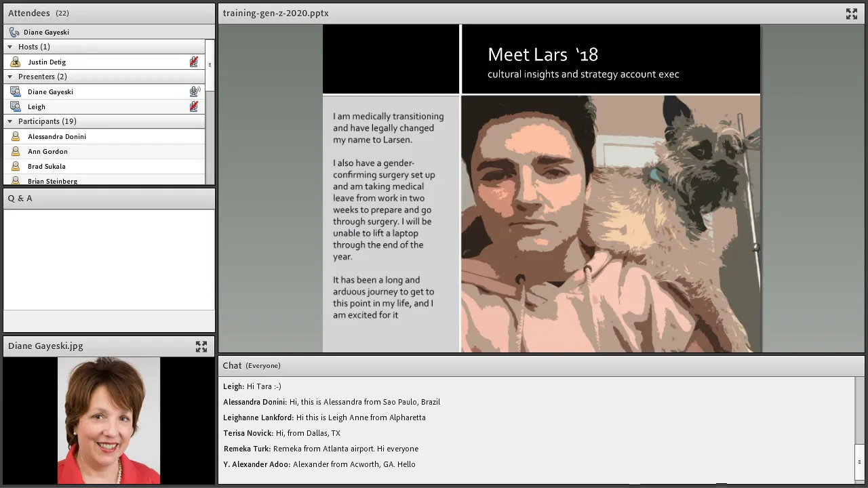Click slide paragraph about long arduous journey
This screenshot has width=868, height=488.
coord(384,298)
